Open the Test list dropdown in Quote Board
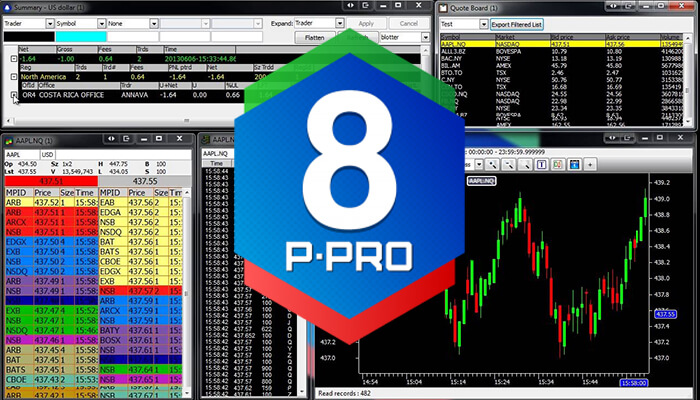 click(x=483, y=24)
